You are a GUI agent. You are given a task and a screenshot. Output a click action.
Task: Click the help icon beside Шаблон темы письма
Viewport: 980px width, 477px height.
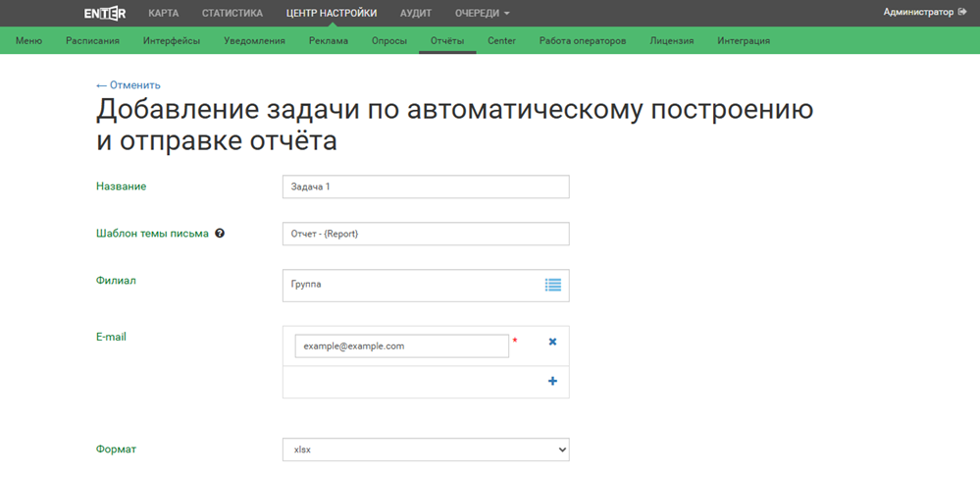[x=220, y=234]
